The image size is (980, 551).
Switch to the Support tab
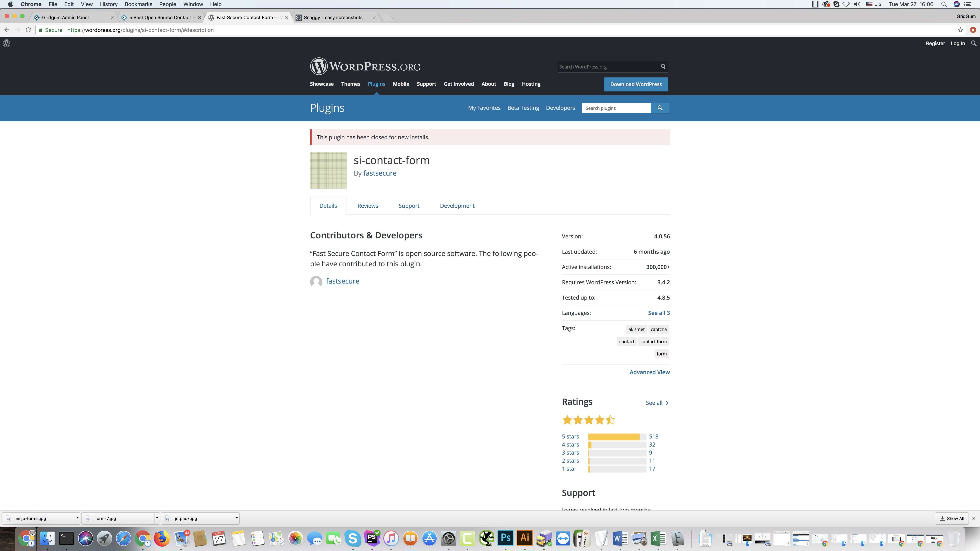point(409,206)
